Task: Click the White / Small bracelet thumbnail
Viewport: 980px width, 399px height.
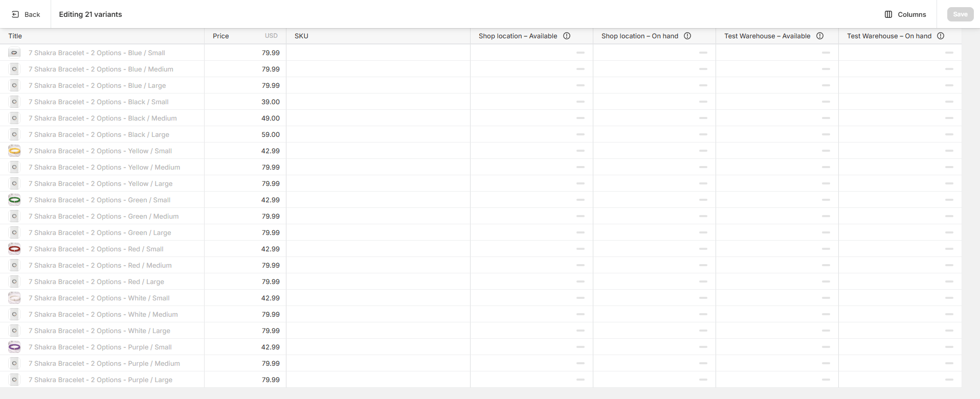Action: [14, 298]
